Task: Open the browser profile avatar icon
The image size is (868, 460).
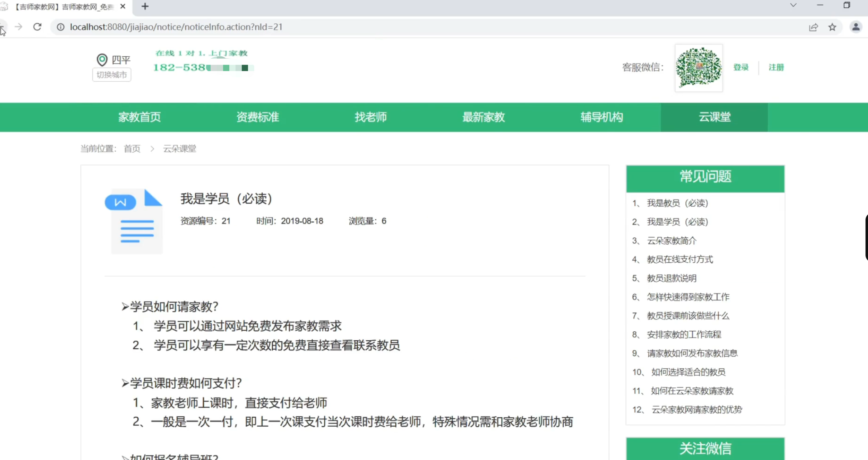Action: (x=856, y=27)
